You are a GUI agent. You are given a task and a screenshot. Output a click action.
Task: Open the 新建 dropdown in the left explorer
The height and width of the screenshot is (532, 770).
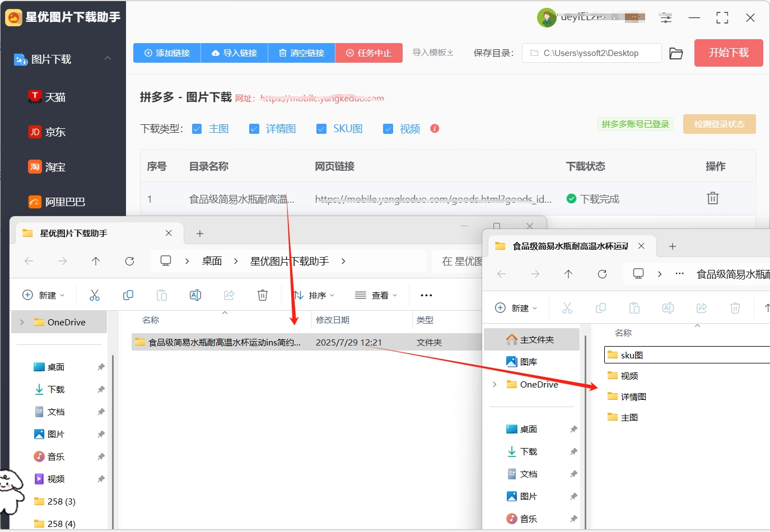click(x=43, y=295)
